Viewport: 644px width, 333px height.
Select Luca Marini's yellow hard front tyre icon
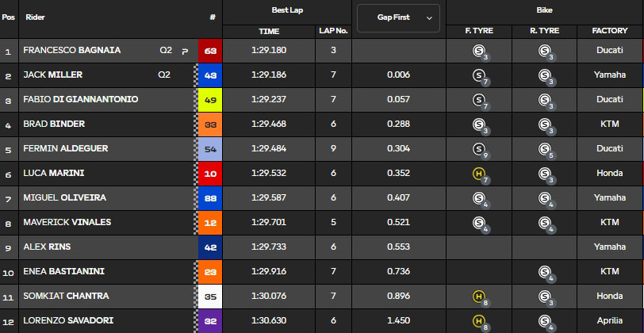click(480, 174)
